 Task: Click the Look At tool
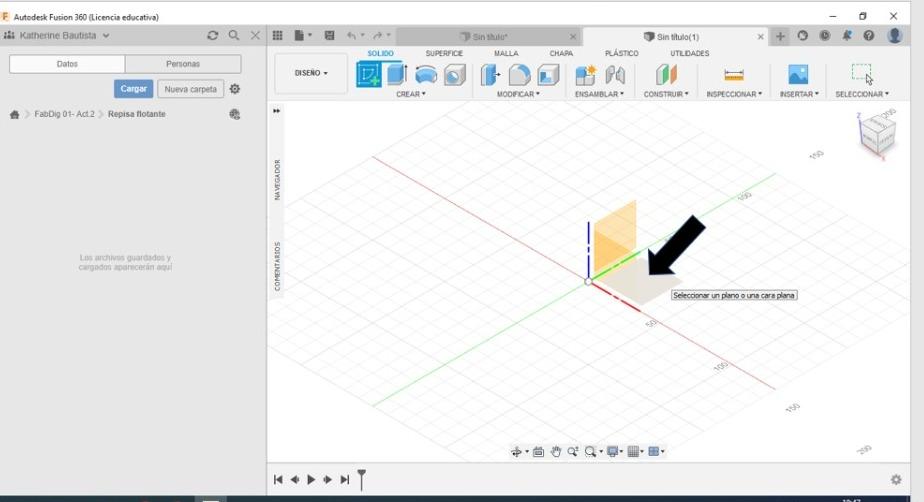(x=538, y=452)
